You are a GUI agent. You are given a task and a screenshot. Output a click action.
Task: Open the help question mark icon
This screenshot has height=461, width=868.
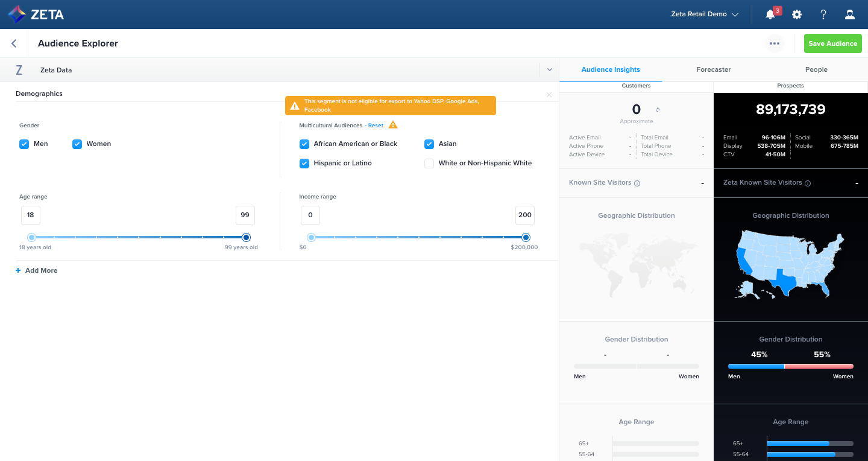[823, 13]
